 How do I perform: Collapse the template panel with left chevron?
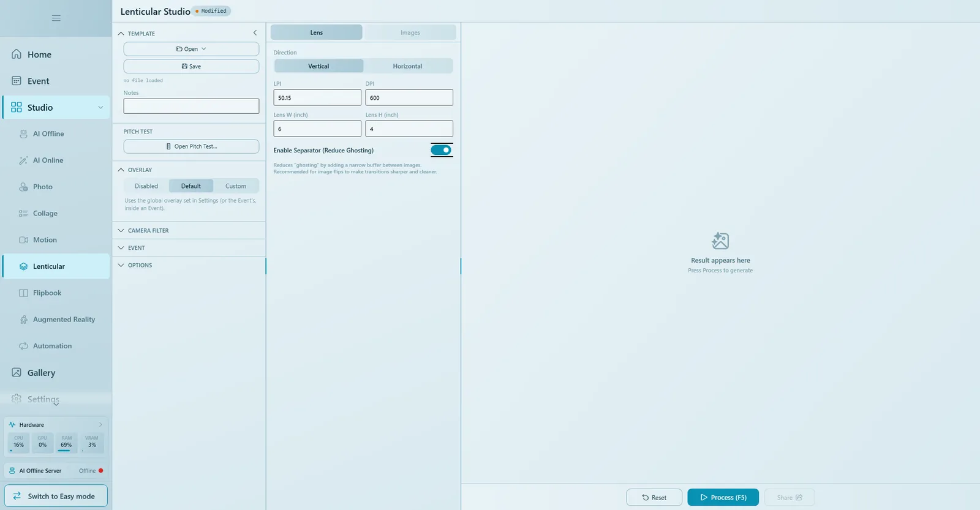pos(255,33)
